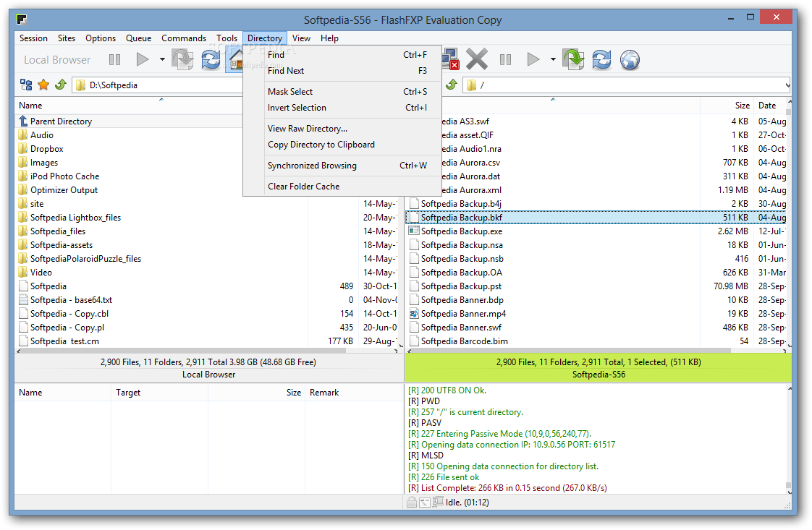Click the Remark column header in queue
812x530 pixels.
coord(354,393)
